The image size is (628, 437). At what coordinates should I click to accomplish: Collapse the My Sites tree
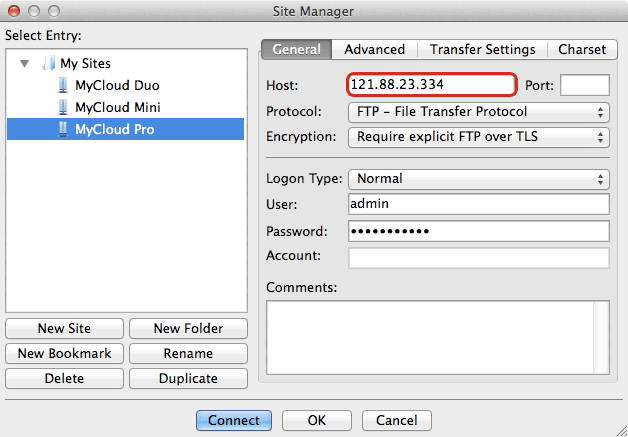(24, 63)
